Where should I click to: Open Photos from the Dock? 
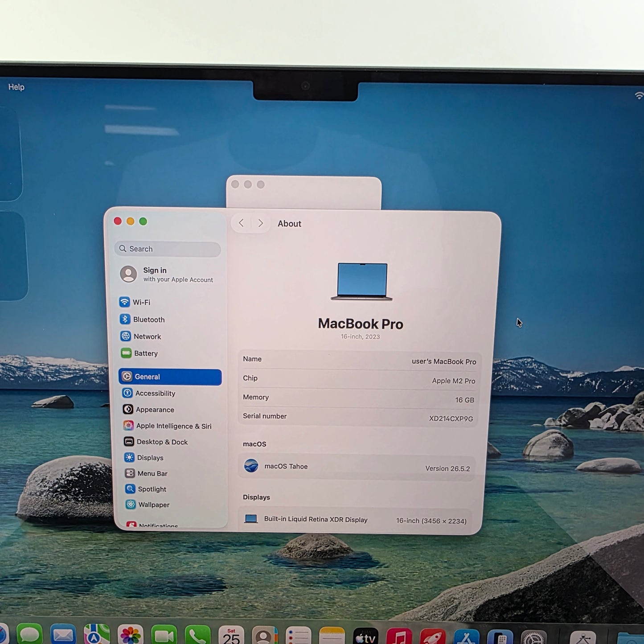130,635
